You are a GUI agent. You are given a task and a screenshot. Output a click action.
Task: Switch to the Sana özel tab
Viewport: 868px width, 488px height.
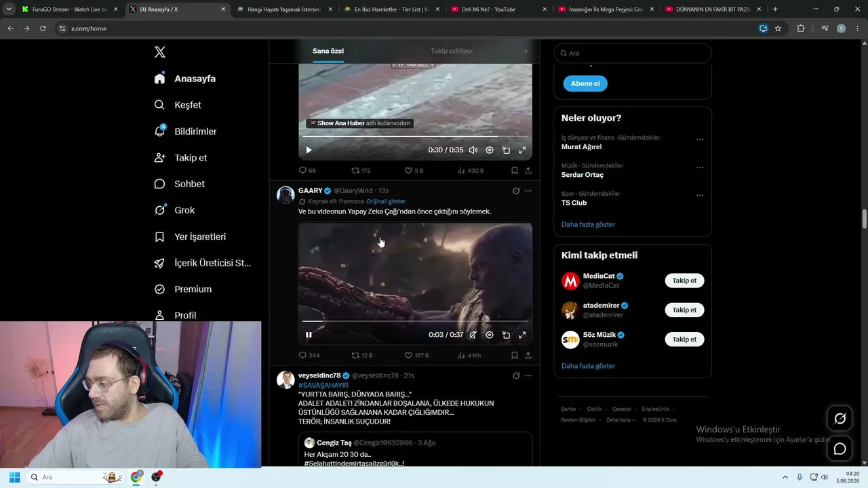pyautogui.click(x=328, y=51)
